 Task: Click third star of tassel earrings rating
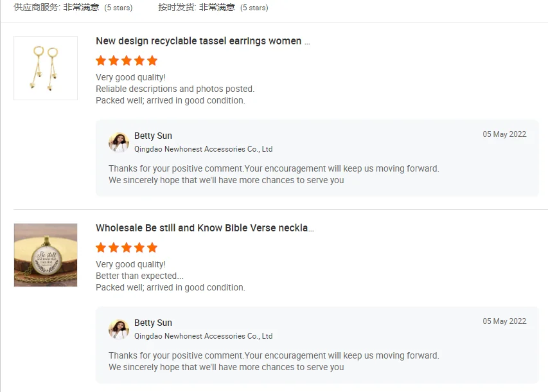pyautogui.click(x=127, y=61)
